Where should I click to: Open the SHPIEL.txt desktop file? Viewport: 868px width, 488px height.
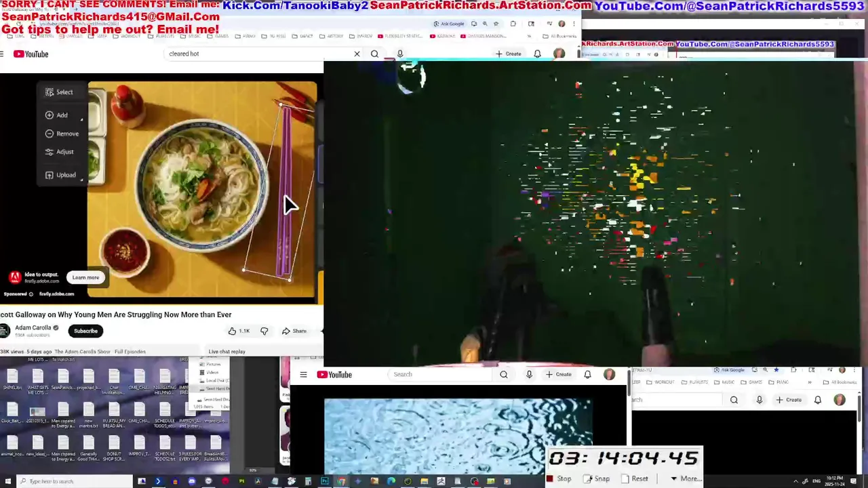click(12, 380)
